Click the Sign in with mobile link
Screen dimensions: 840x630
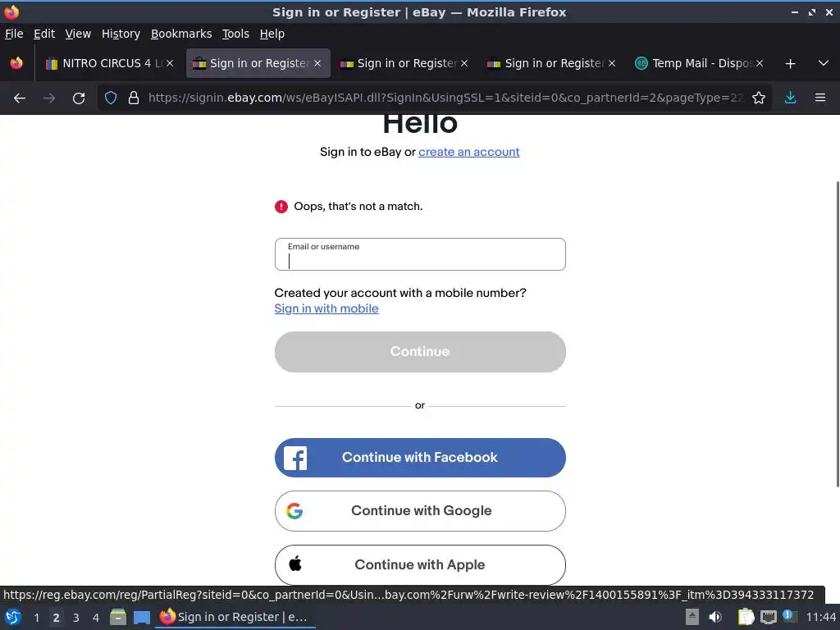point(326,308)
